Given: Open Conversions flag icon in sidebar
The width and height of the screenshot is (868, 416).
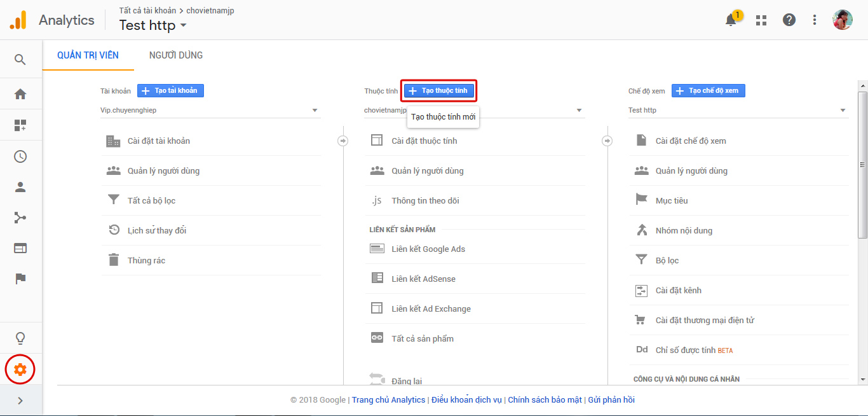Looking at the screenshot, I should 20,278.
